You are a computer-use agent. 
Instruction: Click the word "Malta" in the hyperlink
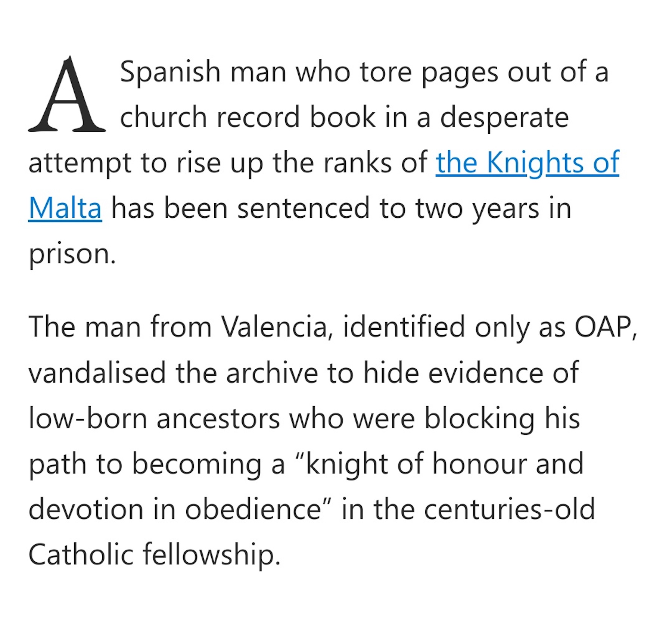[x=65, y=208]
